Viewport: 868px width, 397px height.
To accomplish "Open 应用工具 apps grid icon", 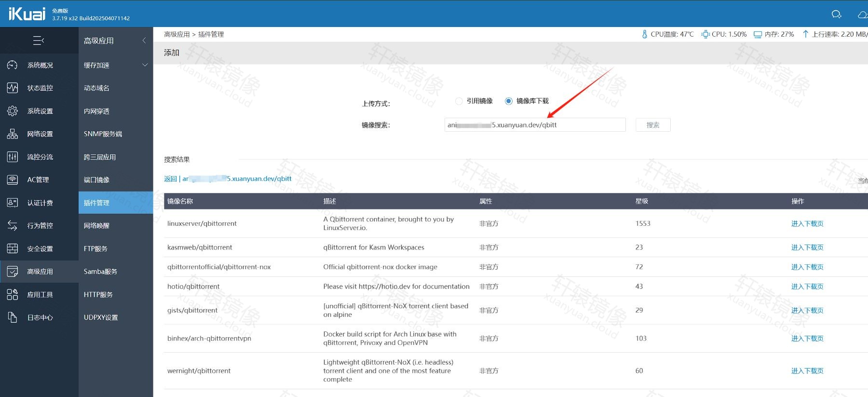I will pyautogui.click(x=13, y=294).
